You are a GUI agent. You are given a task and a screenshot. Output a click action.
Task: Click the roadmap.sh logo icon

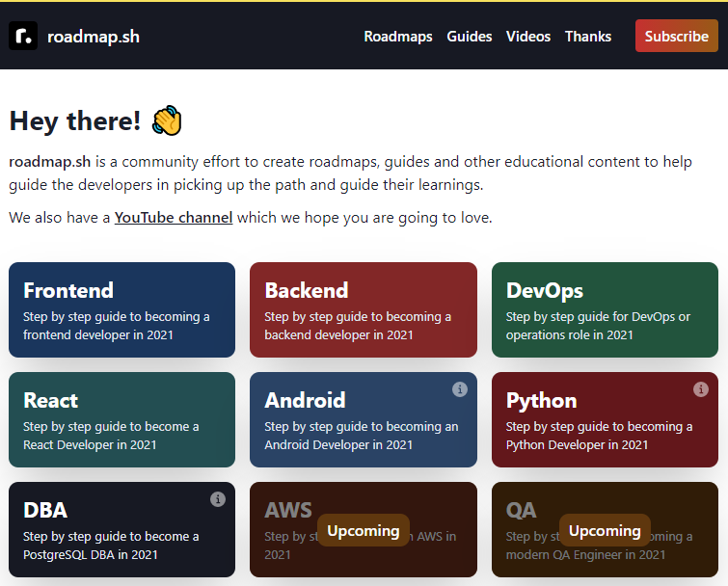point(23,36)
